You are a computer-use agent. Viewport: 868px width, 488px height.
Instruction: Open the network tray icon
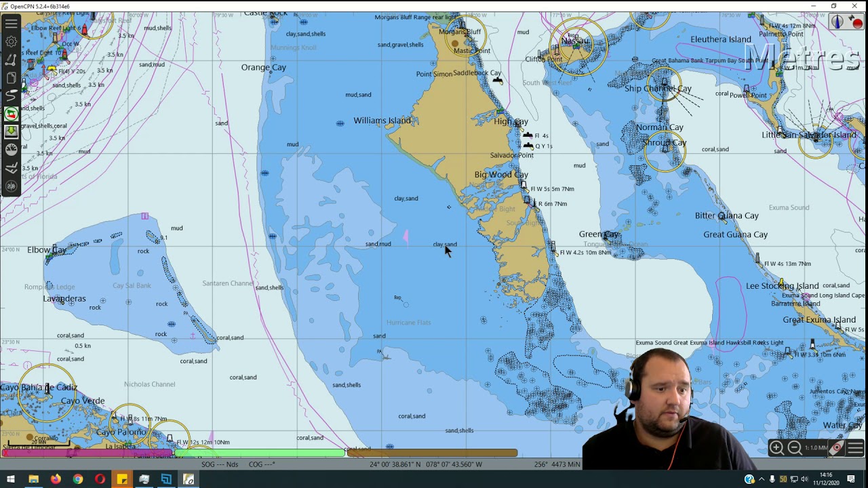(794, 480)
